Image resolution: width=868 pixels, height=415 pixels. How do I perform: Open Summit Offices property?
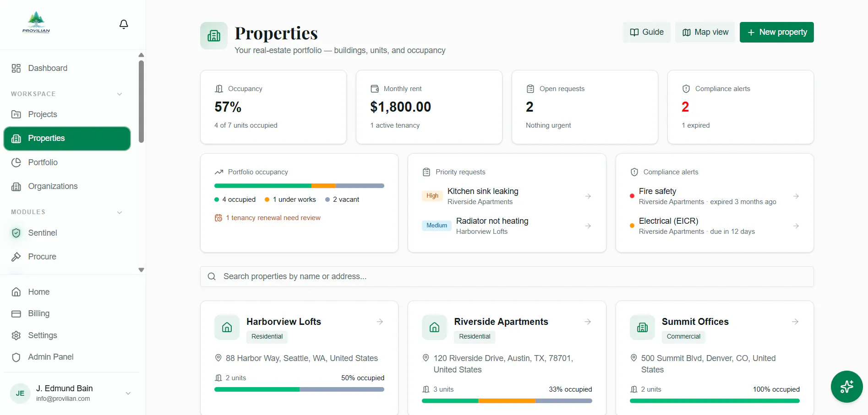[695, 322]
